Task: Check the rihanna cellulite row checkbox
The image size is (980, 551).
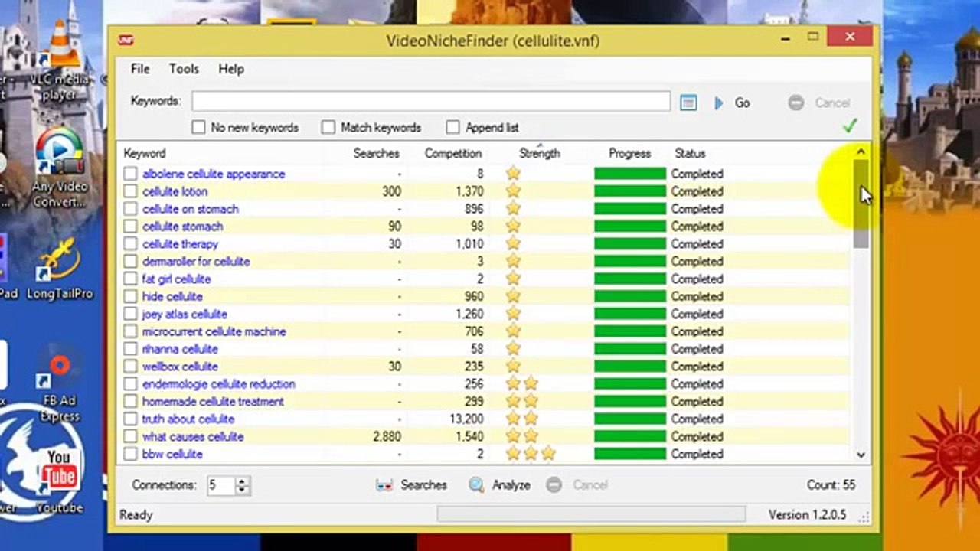Action: pos(130,349)
